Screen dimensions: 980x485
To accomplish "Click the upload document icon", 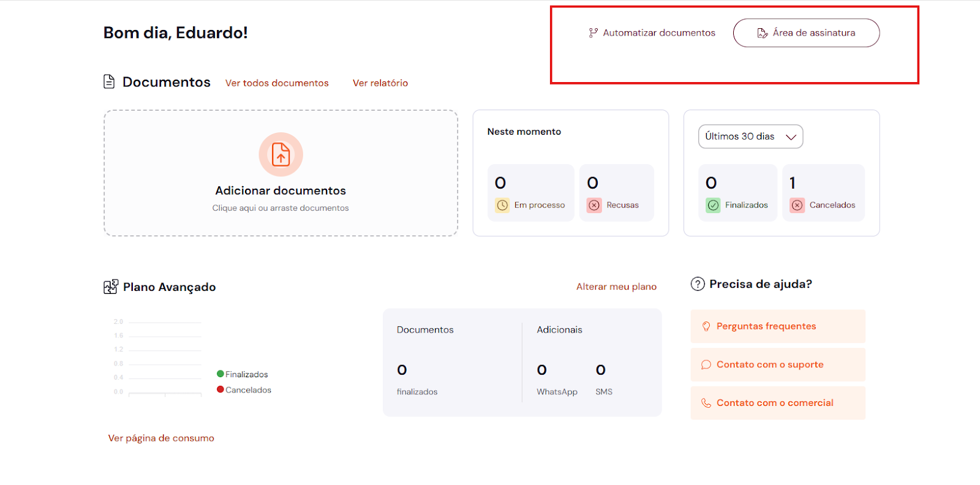I will pos(281,154).
